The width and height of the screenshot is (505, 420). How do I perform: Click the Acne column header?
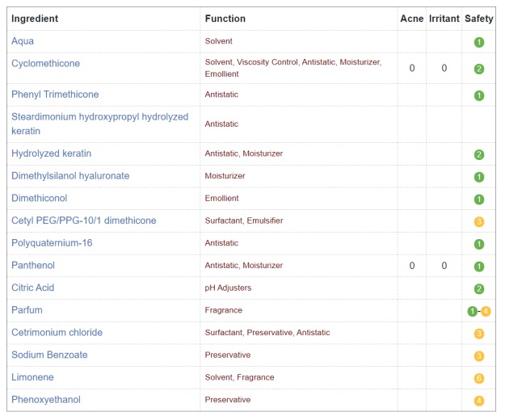pyautogui.click(x=412, y=19)
